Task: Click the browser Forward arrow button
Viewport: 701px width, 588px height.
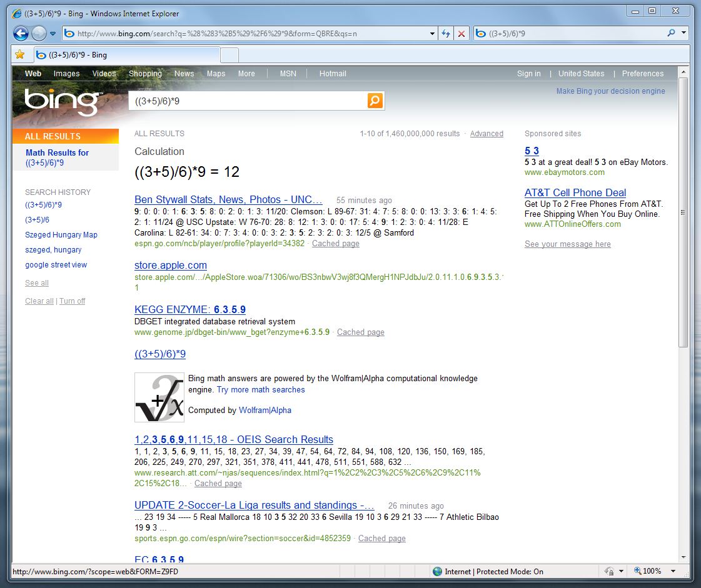Action: [x=39, y=34]
